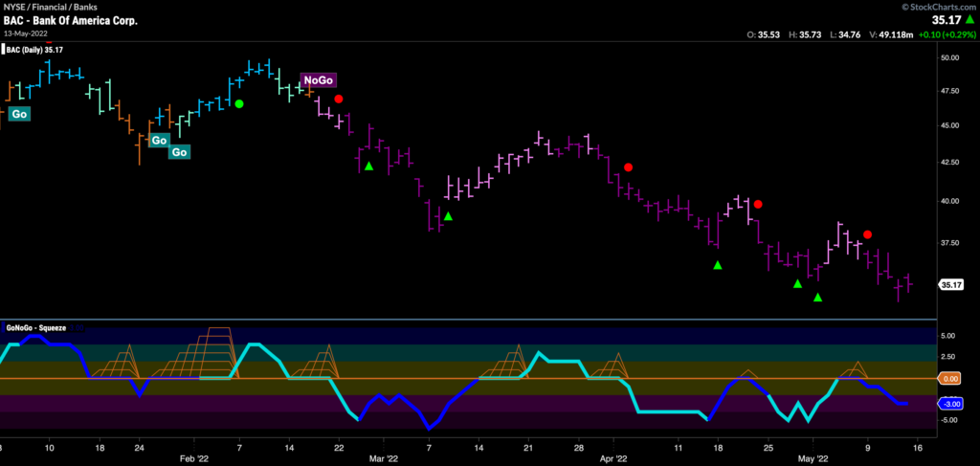Click the 47.50 price axis label
The height and width of the screenshot is (466, 980).
[949, 91]
